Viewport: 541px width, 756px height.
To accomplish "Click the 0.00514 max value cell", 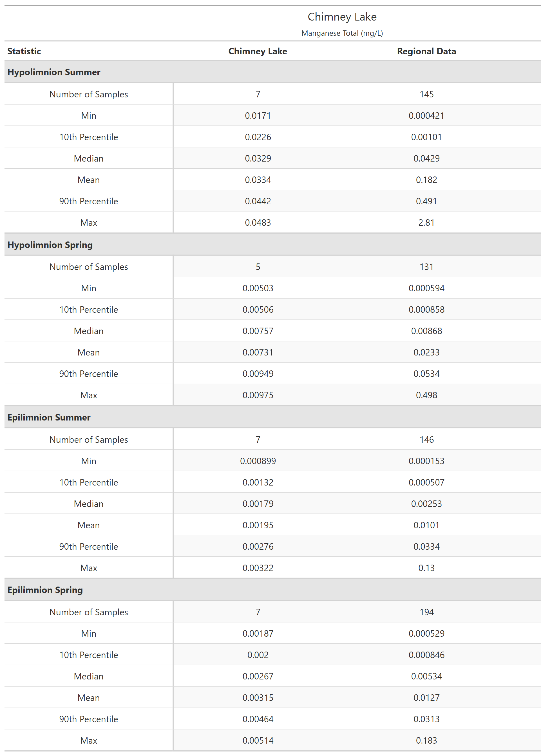I will pyautogui.click(x=258, y=740).
